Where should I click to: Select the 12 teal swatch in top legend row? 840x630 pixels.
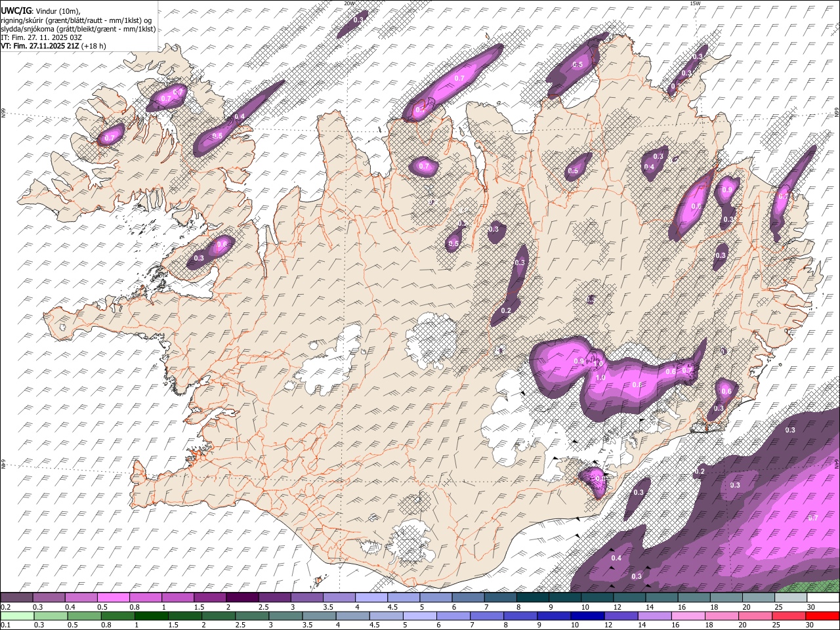629,598
